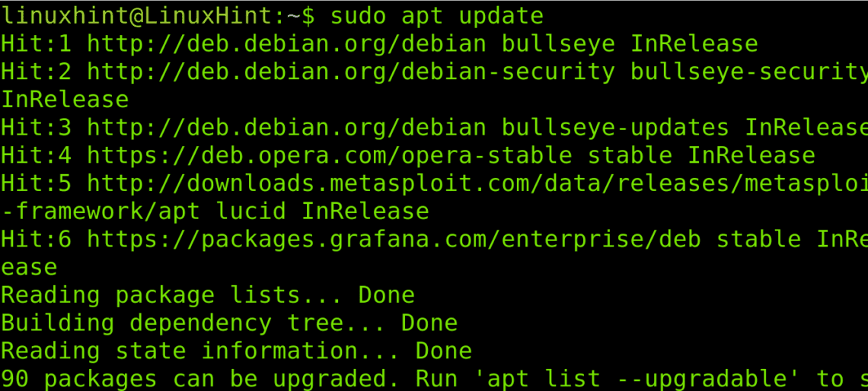
Task: Click the 'Hit:4' line label
Action: (x=37, y=156)
